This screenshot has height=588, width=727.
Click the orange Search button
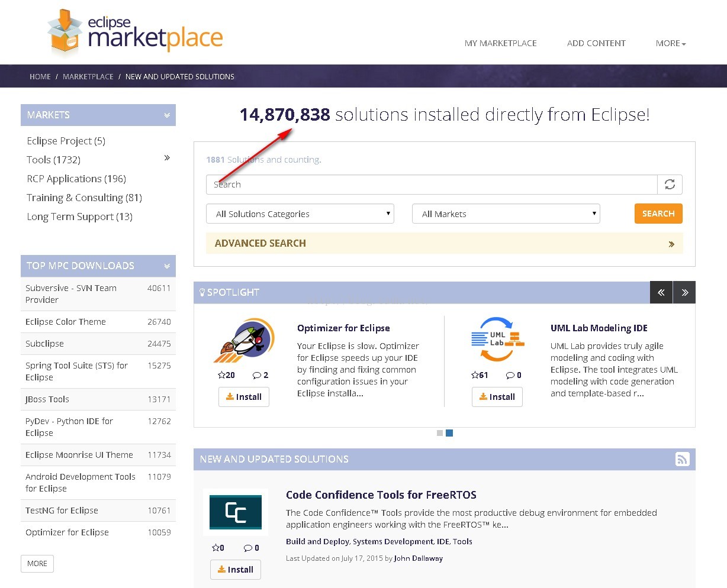click(658, 214)
